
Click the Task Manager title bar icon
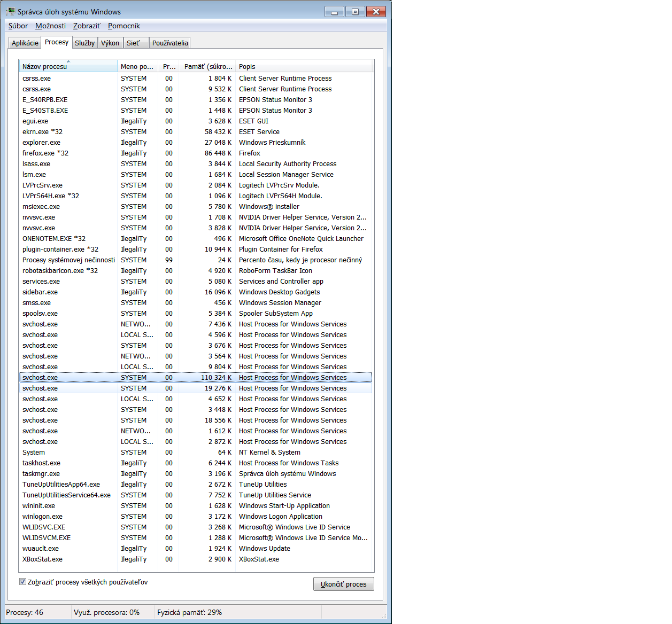pos(10,11)
